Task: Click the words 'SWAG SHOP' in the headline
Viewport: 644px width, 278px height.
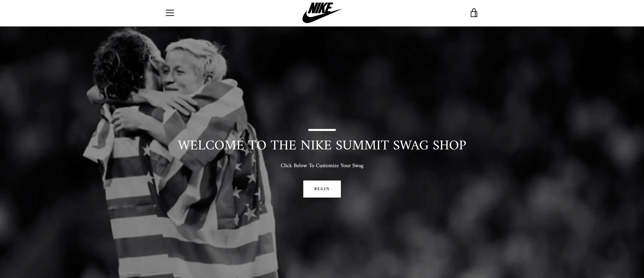Action: (429, 145)
